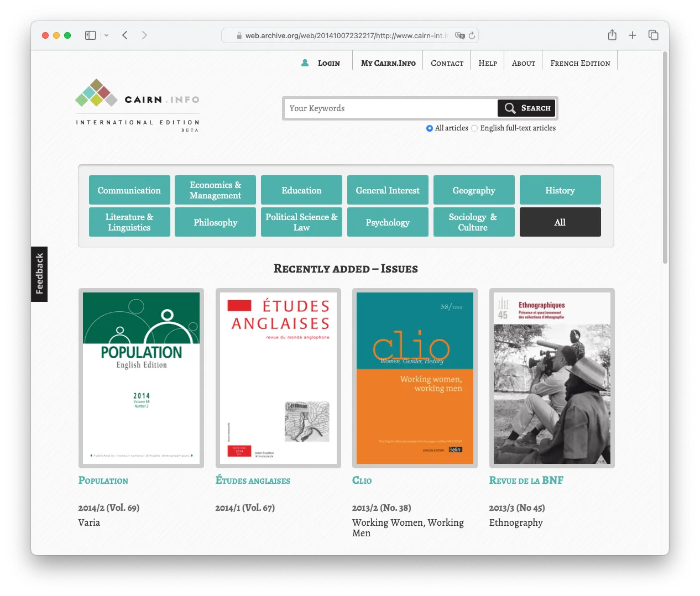The image size is (700, 596).
Task: Open a new tab with plus icon
Action: 633,35
